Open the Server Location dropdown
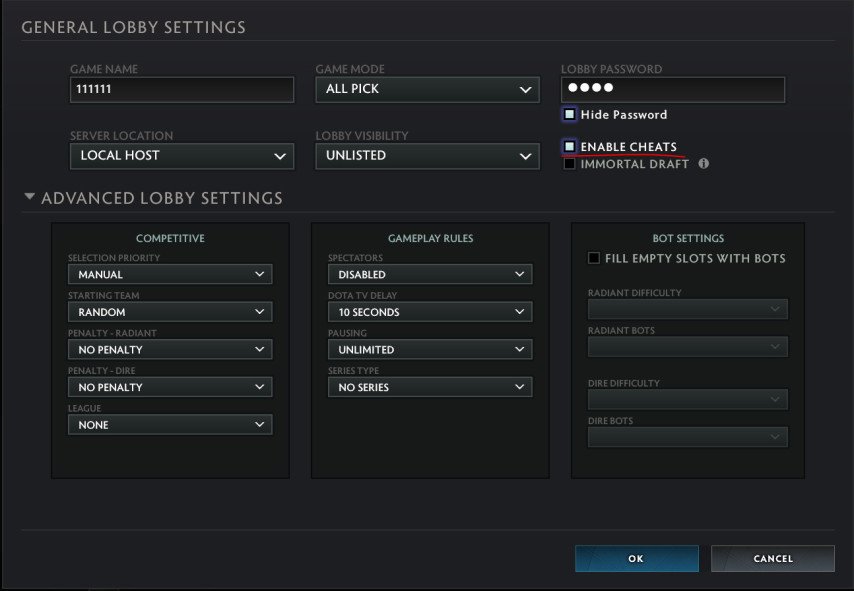The height and width of the screenshot is (591, 854). (181, 156)
